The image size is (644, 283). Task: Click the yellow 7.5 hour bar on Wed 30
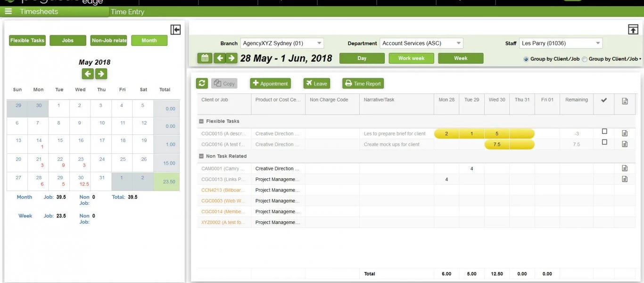497,144
